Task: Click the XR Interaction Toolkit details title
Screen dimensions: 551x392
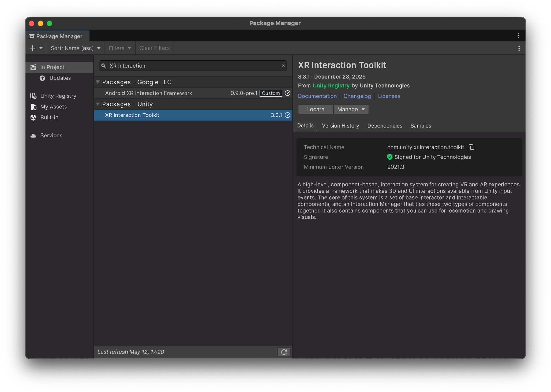Action: [342, 65]
